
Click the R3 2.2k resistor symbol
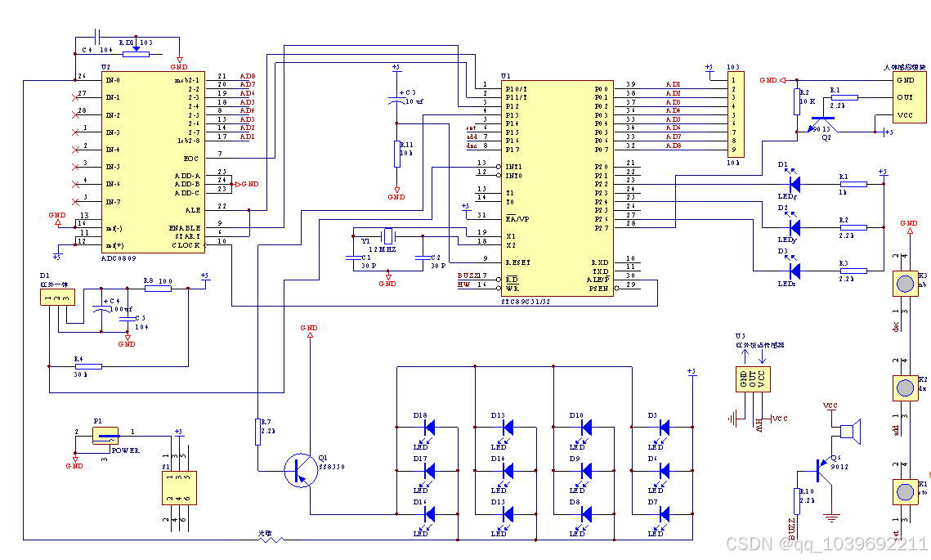tap(854, 271)
